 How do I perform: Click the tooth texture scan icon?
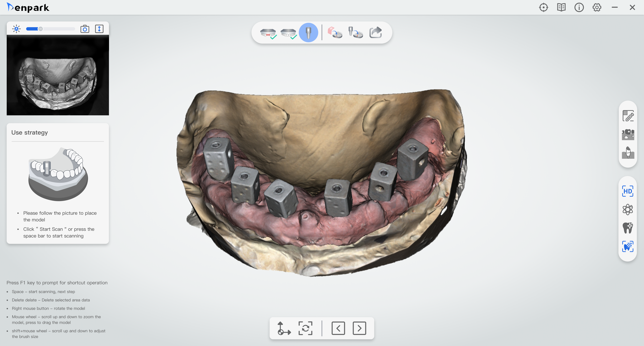click(x=628, y=246)
